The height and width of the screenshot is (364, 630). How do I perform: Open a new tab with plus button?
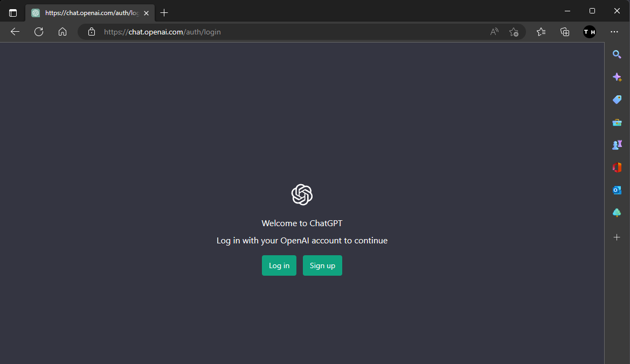pos(164,13)
